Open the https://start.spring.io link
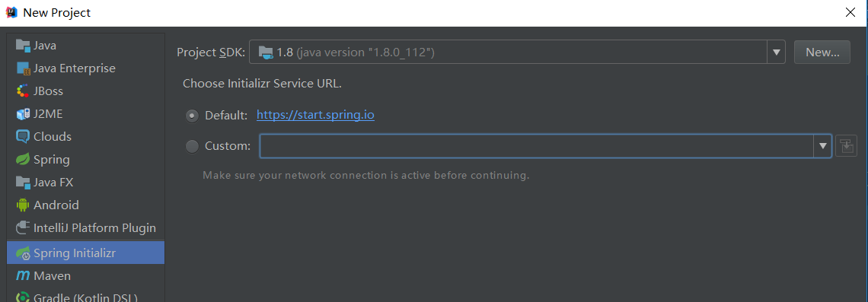Image resolution: width=868 pixels, height=302 pixels. click(x=315, y=116)
